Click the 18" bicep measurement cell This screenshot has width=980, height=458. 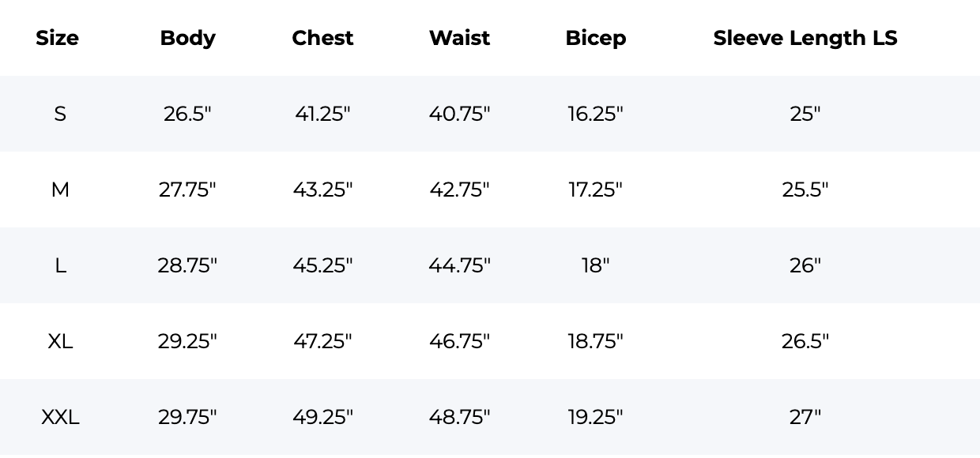(595, 265)
